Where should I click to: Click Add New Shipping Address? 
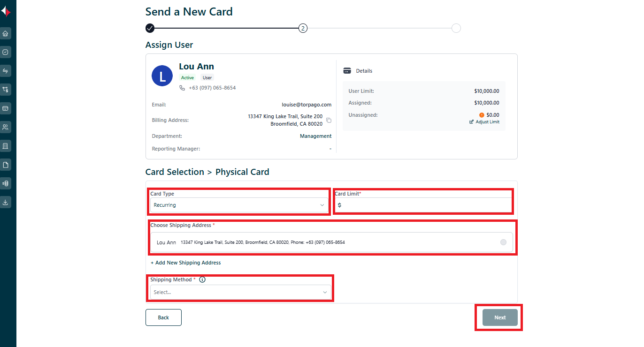[x=185, y=263]
